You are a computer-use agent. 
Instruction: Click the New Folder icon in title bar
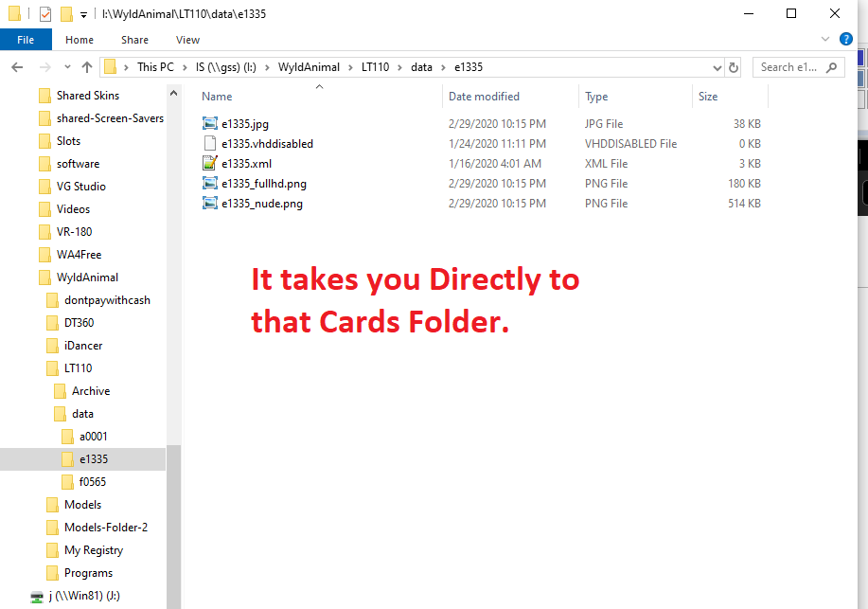[x=65, y=14]
